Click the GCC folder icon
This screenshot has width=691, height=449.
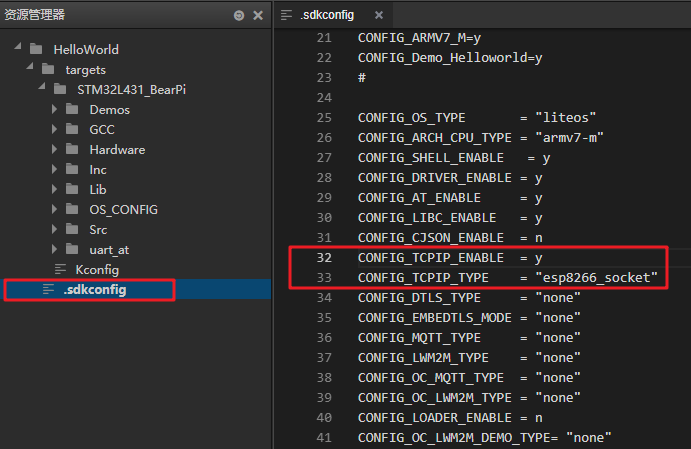[x=72, y=129]
